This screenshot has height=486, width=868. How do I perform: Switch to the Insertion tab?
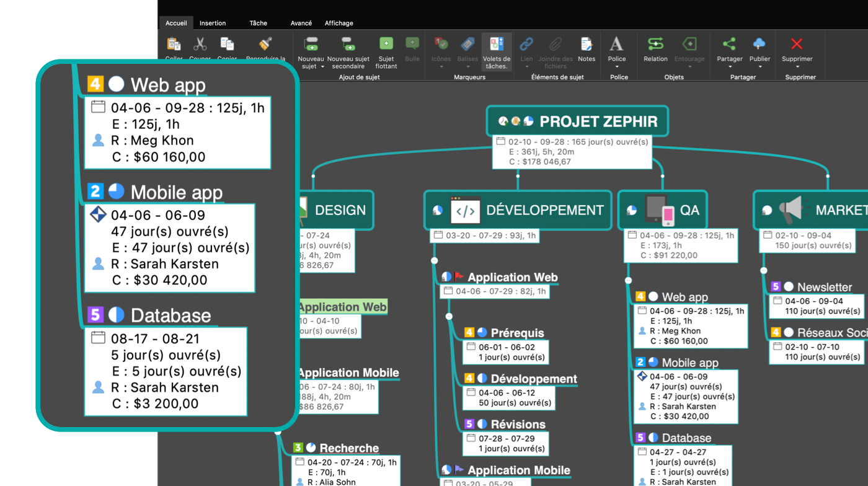pyautogui.click(x=212, y=23)
